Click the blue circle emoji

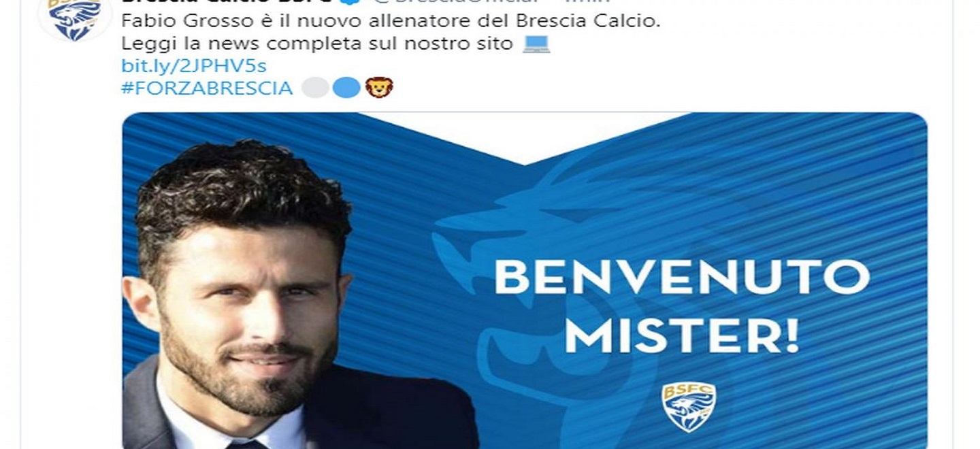(x=347, y=88)
